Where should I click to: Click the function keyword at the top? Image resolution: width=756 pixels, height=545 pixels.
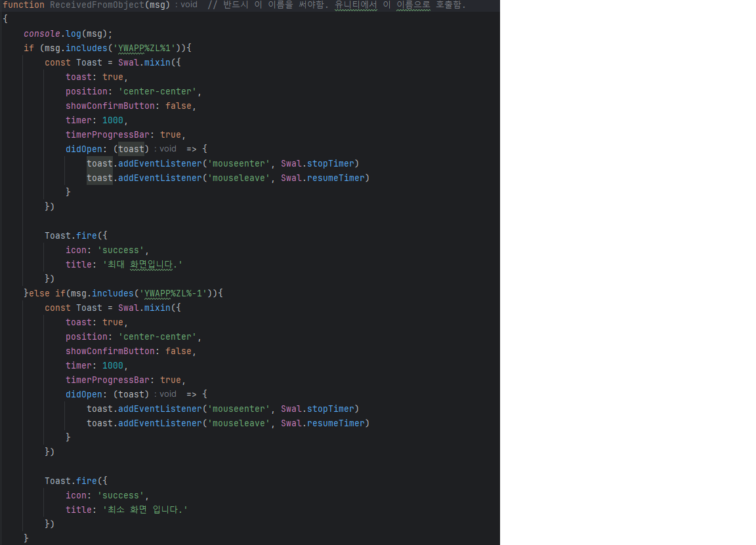[x=24, y=5]
